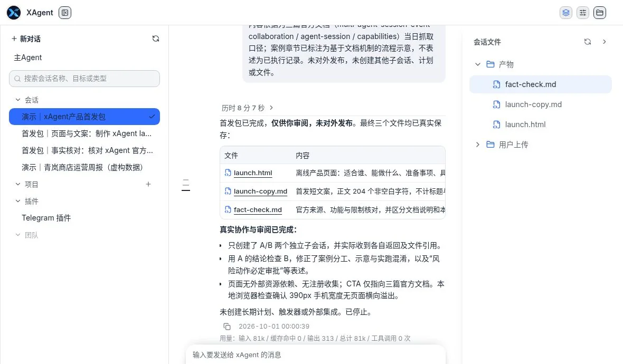The image size is (623, 364).
Task: Collapse the 插件 section
Action: 18,201
